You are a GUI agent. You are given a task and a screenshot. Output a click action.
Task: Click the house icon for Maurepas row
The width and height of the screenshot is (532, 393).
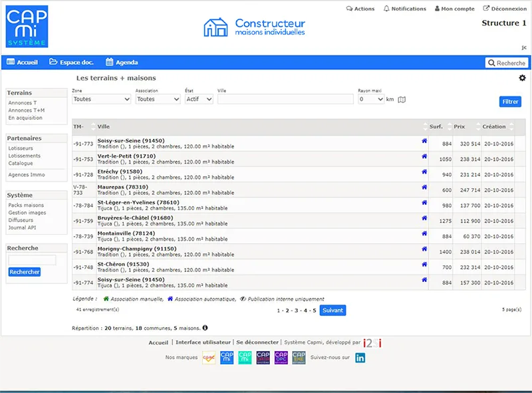pos(424,187)
